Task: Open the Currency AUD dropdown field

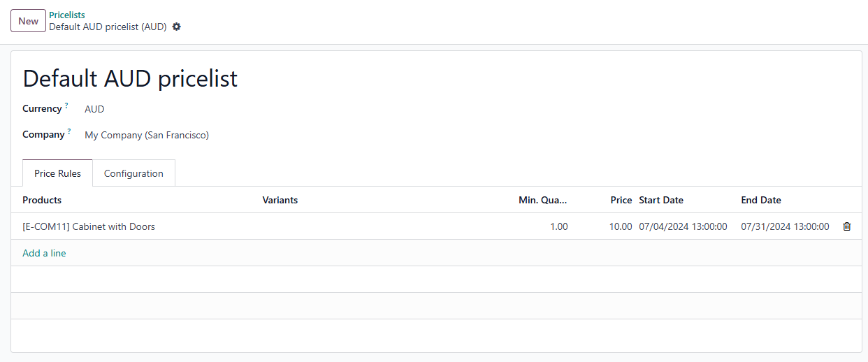Action: (210, 109)
